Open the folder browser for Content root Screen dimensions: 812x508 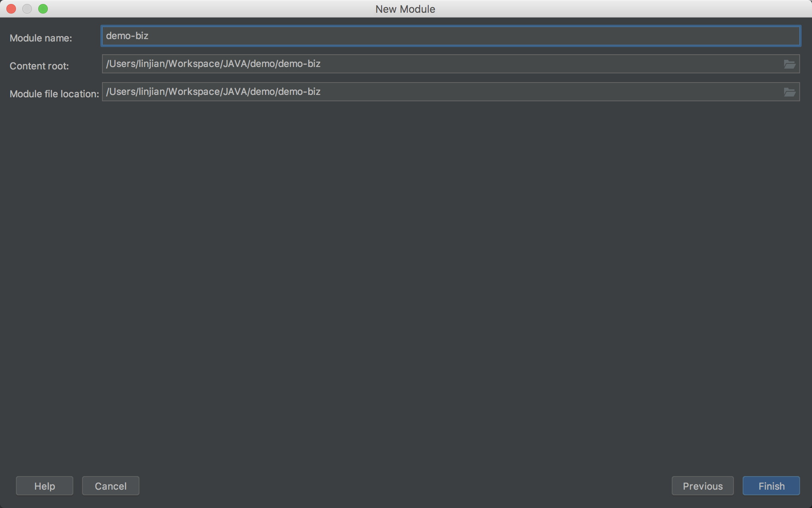[x=790, y=64]
